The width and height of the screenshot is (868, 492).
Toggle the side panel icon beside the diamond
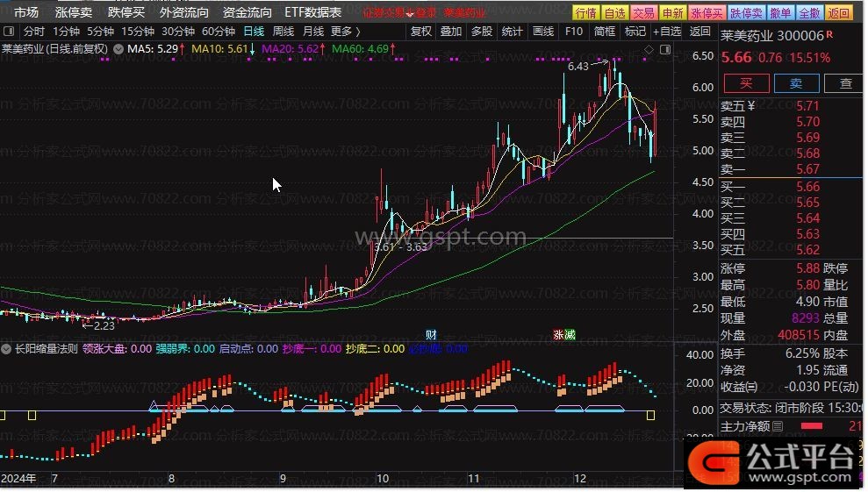665,50
